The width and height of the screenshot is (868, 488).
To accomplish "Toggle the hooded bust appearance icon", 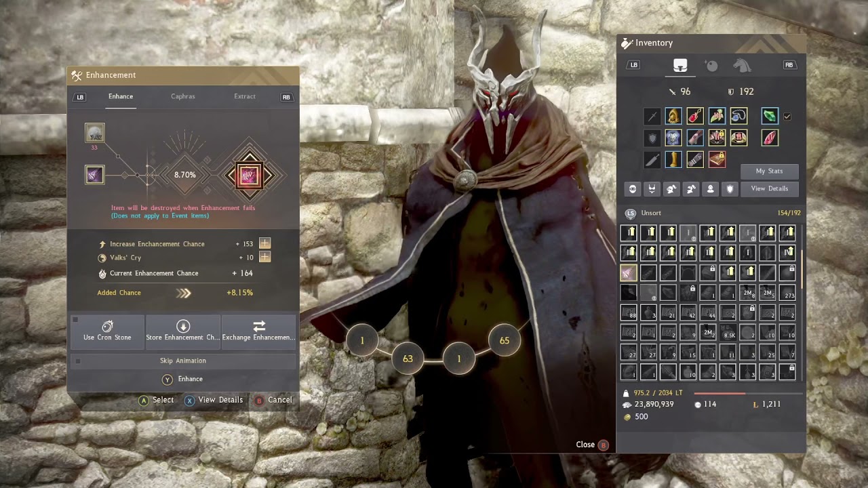I will click(711, 189).
